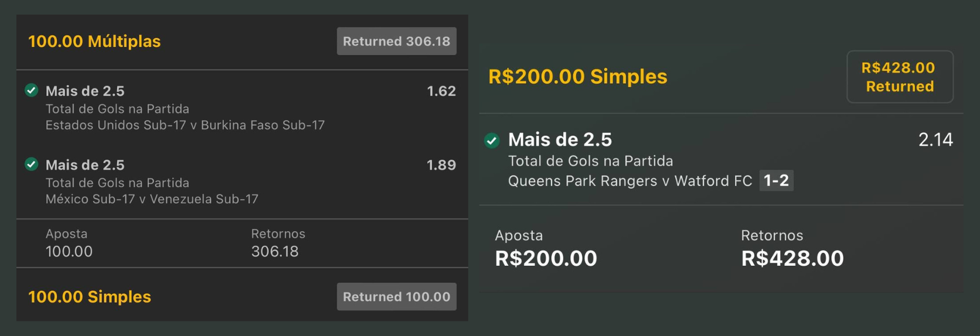Click green checkmark beside 1.62 odds selection
The image size is (980, 336).
(x=32, y=90)
